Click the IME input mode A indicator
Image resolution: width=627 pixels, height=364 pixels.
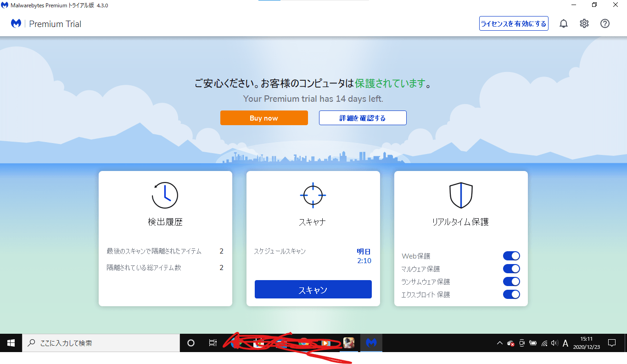click(565, 343)
